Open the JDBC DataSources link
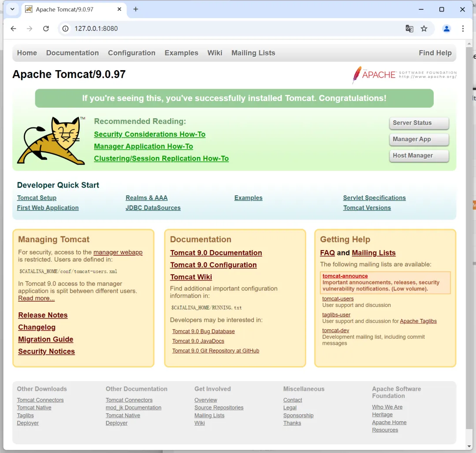Screen dimensions: 476x453 point(153,208)
